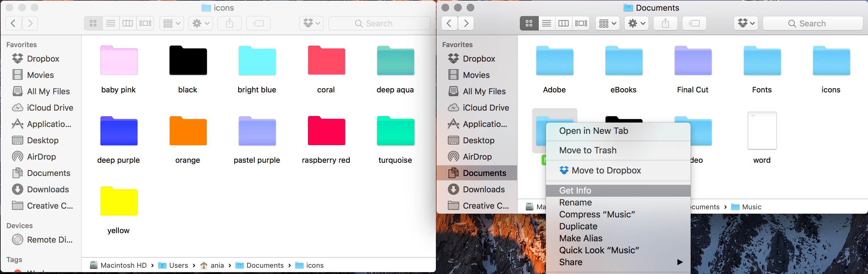Click the search field in icons window
Image resolution: width=868 pixels, height=274 pixels.
pos(379,23)
